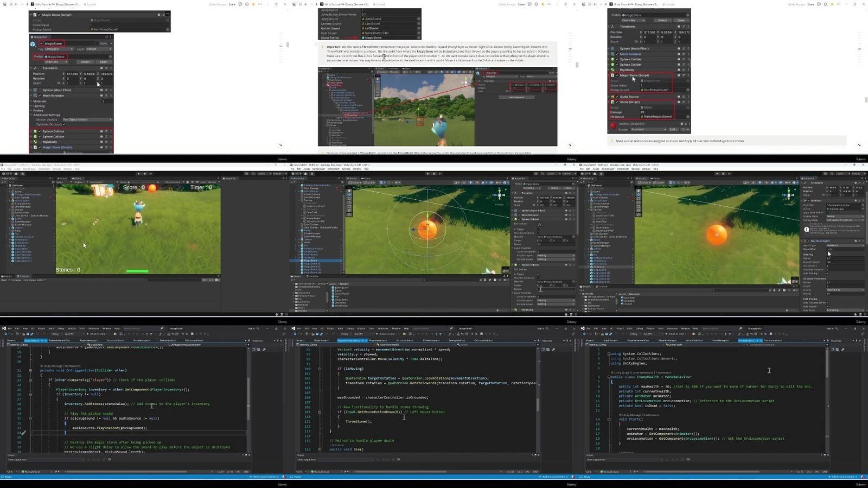Uncheck the Stone (Script) enabled checkbox

point(617,102)
